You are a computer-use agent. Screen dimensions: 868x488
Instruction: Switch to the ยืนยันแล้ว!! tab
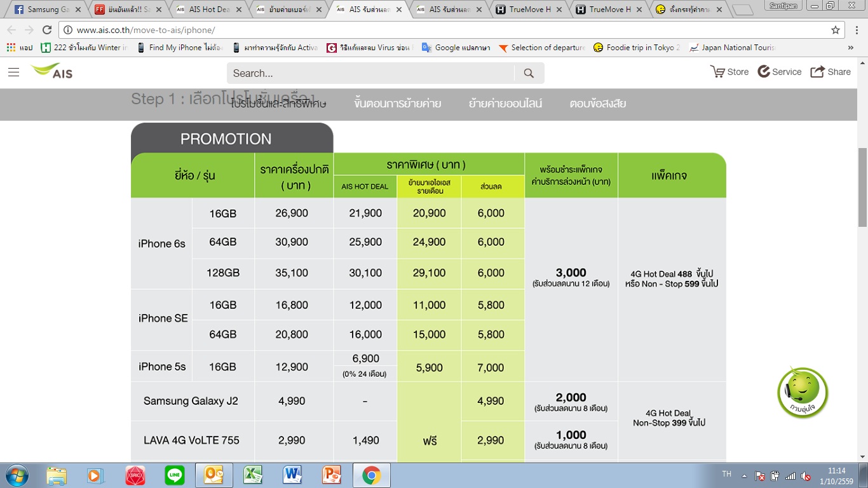[x=128, y=10]
